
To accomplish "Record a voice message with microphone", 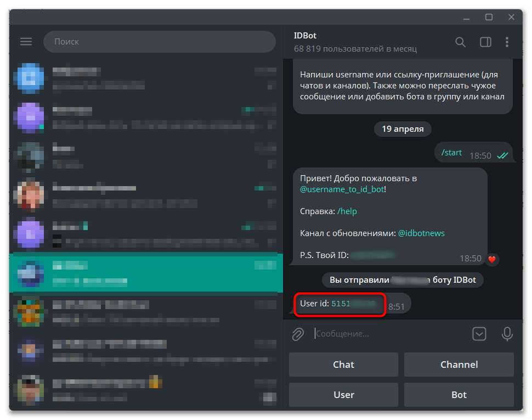I will [507, 334].
